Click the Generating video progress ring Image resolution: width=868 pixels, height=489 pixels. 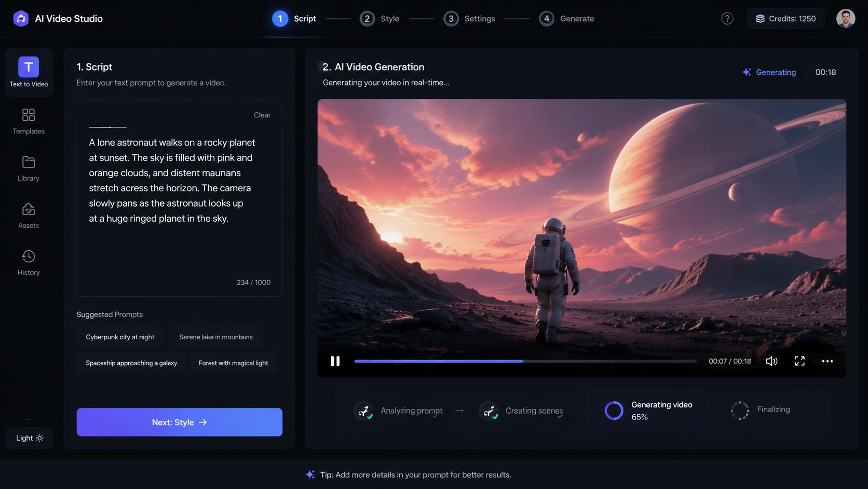[x=614, y=411]
